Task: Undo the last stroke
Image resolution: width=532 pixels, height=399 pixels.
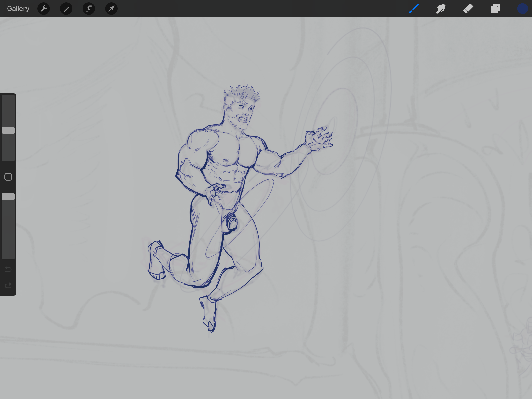Action: click(x=8, y=269)
